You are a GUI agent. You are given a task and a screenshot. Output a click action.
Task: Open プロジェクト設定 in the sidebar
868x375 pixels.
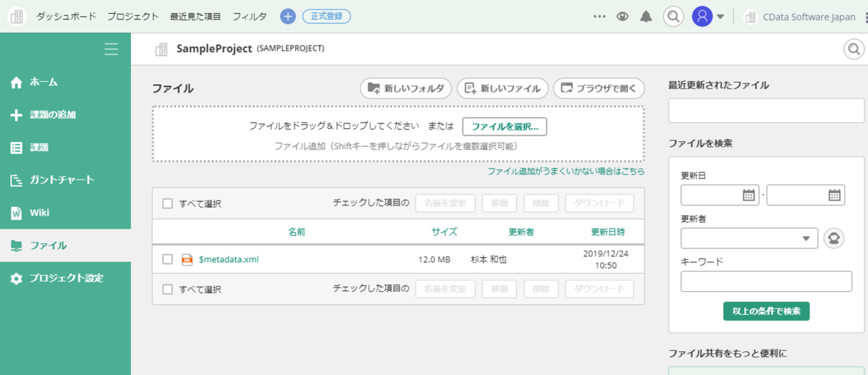coord(65,278)
